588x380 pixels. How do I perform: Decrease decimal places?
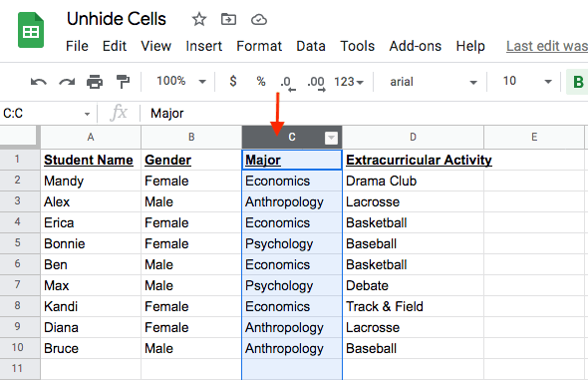[288, 83]
